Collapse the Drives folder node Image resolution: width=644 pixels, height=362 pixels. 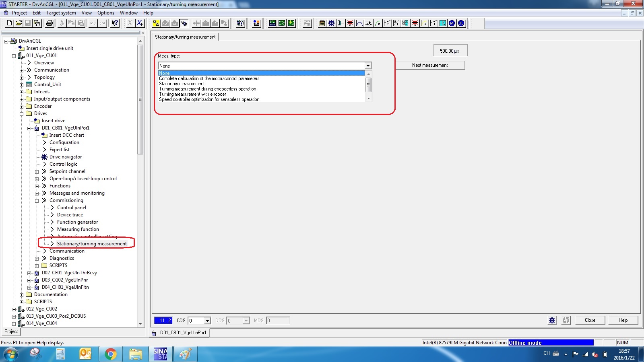(22, 113)
